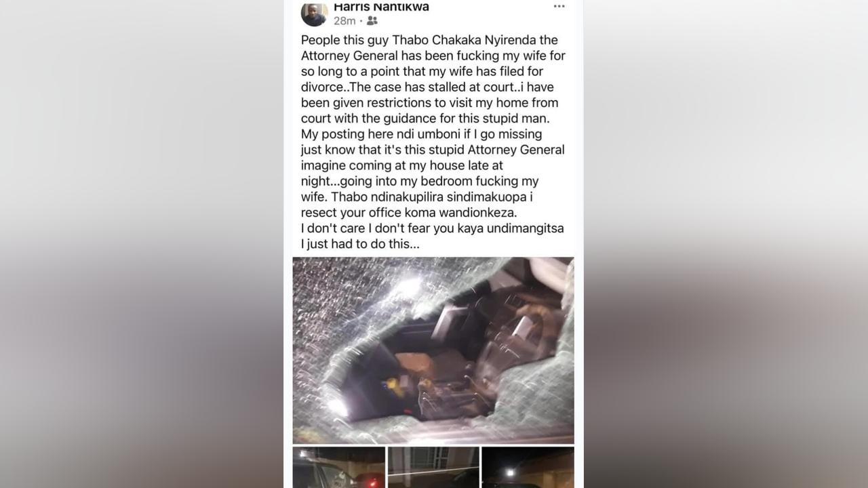The width and height of the screenshot is (868, 488).
Task: Open the large shattered car window photo
Action: tap(433, 350)
